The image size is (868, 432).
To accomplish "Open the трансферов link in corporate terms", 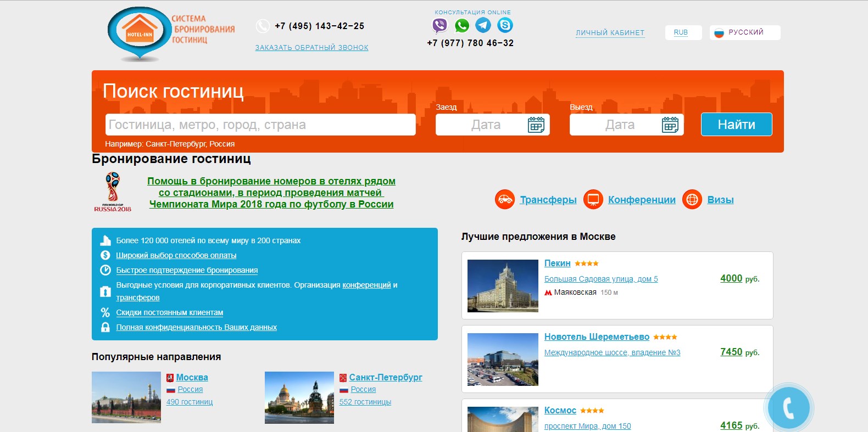I will (x=138, y=298).
